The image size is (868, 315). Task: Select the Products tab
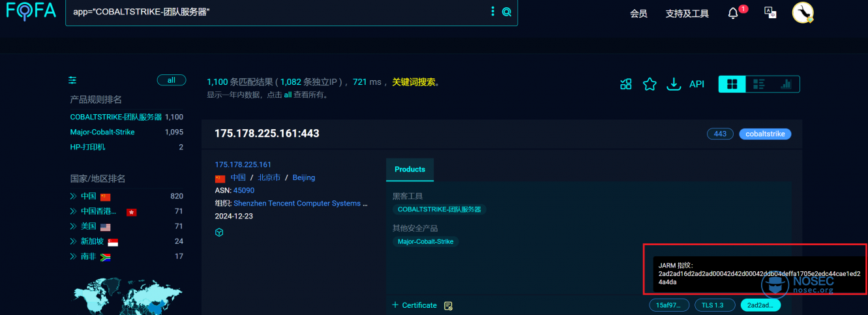tap(410, 170)
